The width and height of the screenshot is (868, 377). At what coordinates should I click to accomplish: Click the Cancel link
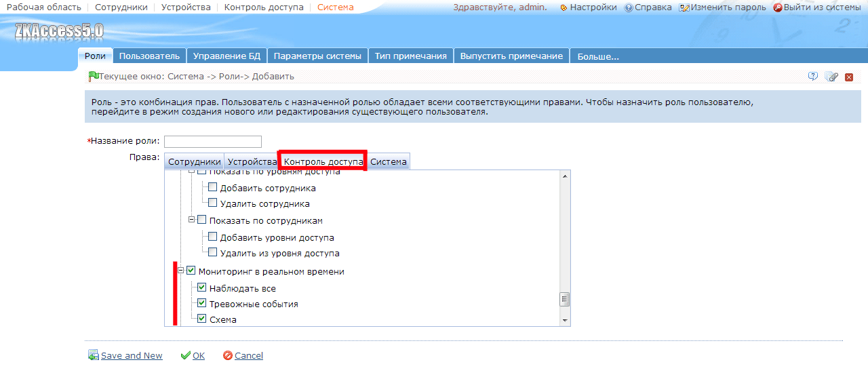(x=249, y=355)
